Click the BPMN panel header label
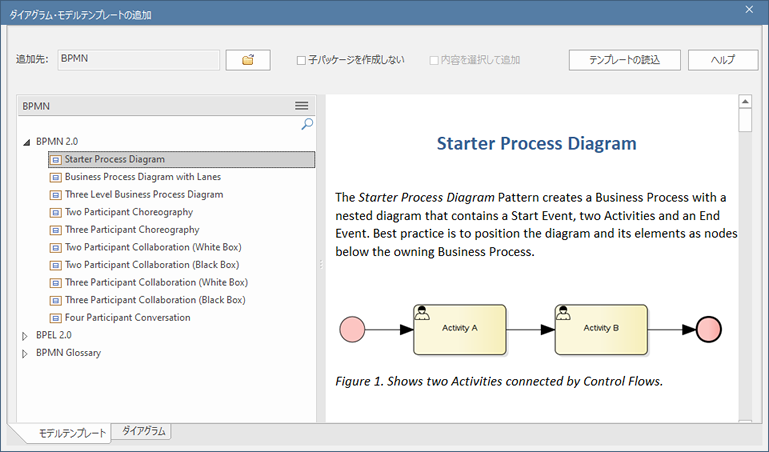 pos(36,106)
